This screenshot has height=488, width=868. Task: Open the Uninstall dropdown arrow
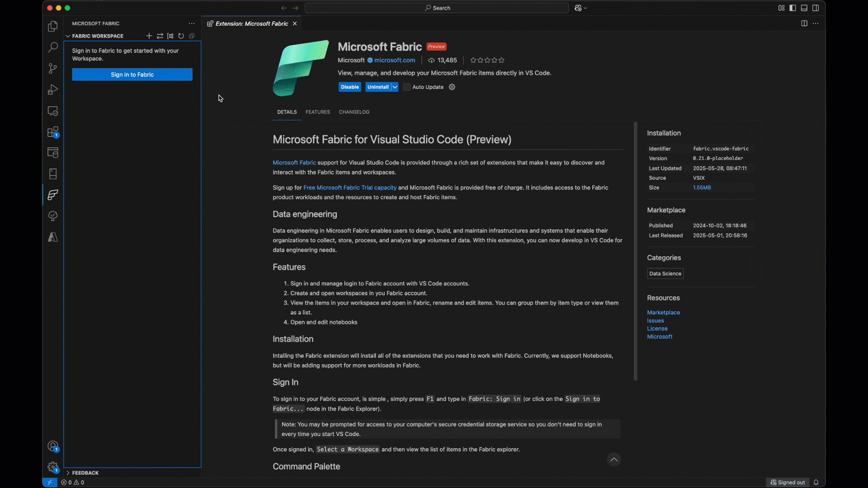pyautogui.click(x=395, y=87)
